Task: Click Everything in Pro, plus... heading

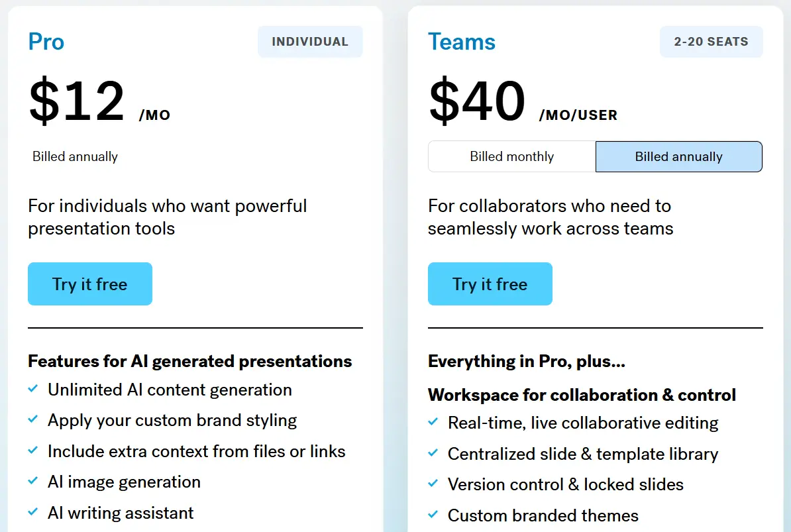Action: coord(527,361)
